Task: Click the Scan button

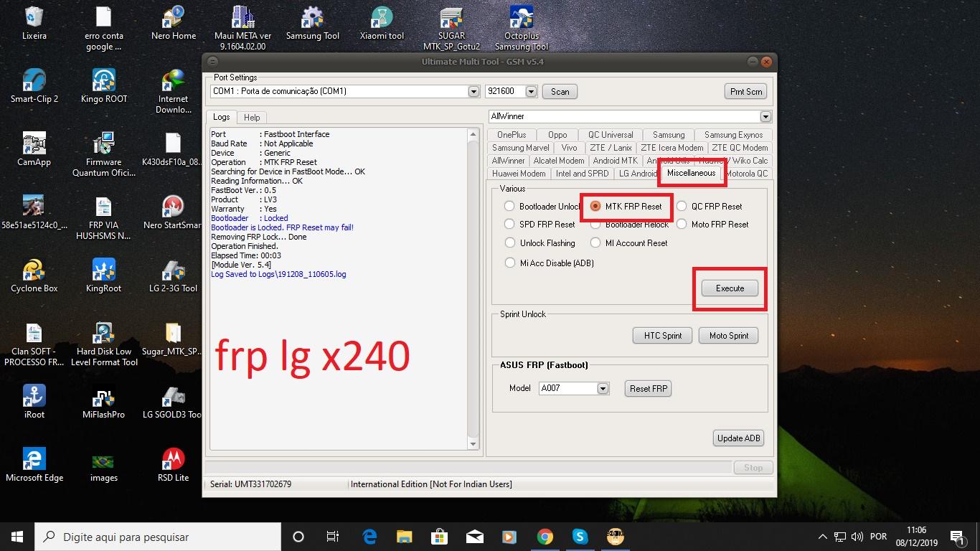Action: point(560,92)
